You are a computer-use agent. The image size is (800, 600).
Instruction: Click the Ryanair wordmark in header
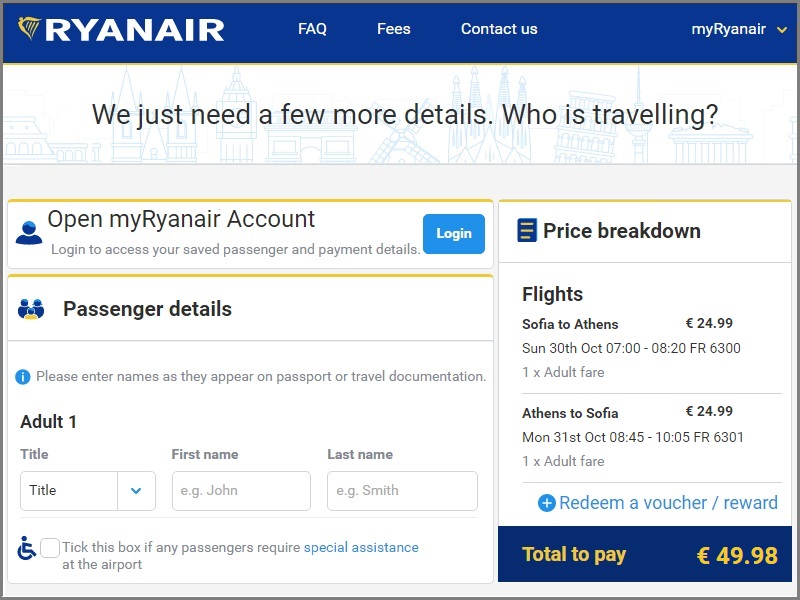coord(135,29)
